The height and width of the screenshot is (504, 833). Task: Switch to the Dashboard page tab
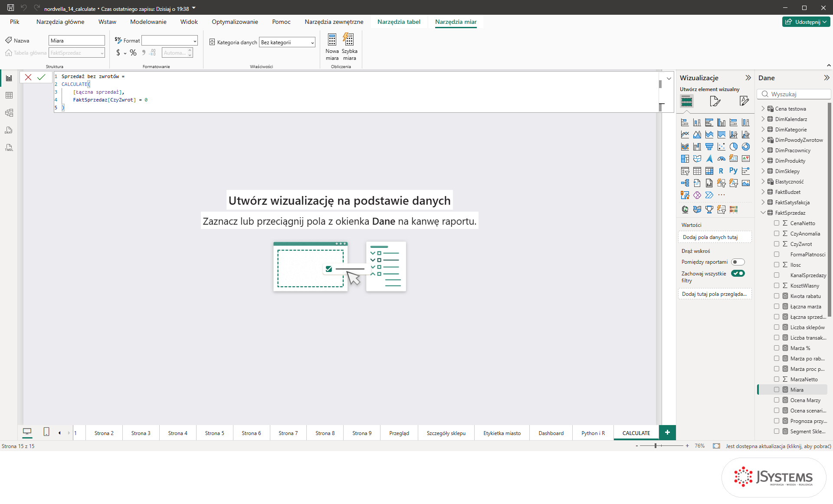(x=551, y=433)
